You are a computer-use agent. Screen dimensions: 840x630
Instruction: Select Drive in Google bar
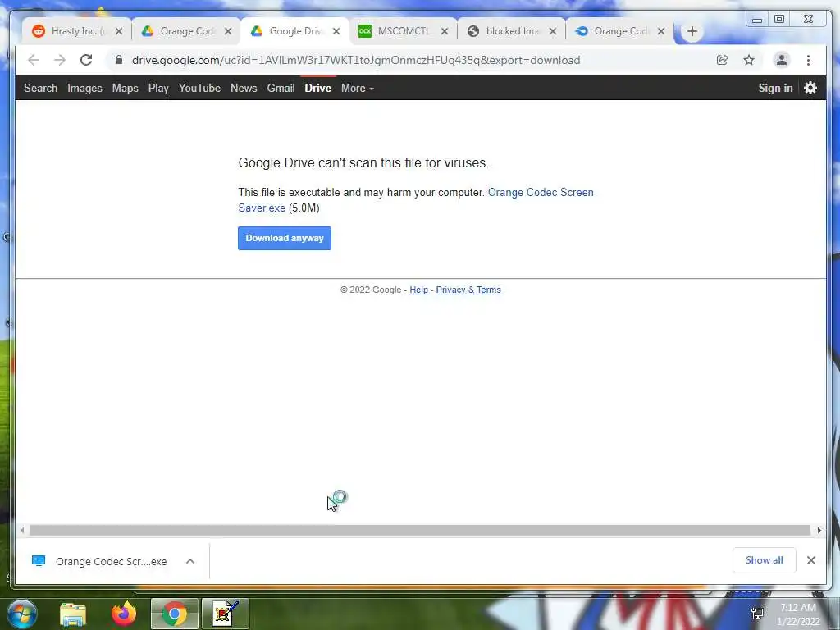click(x=318, y=88)
